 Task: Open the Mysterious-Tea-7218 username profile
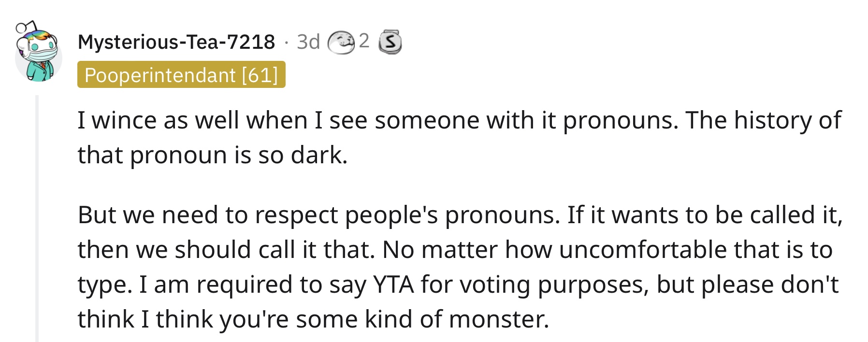(176, 42)
